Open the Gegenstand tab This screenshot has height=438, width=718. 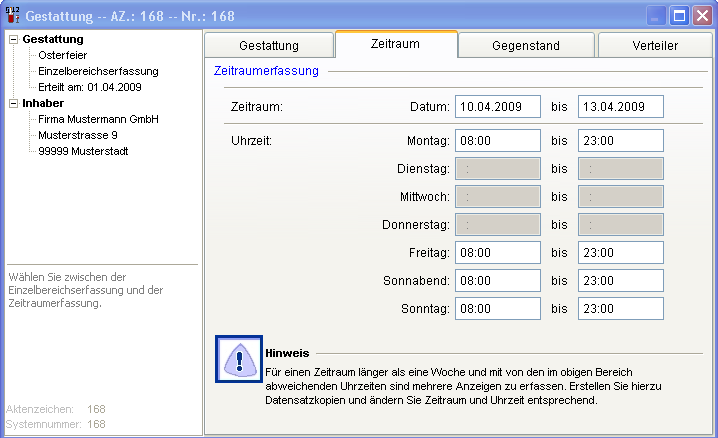point(526,45)
